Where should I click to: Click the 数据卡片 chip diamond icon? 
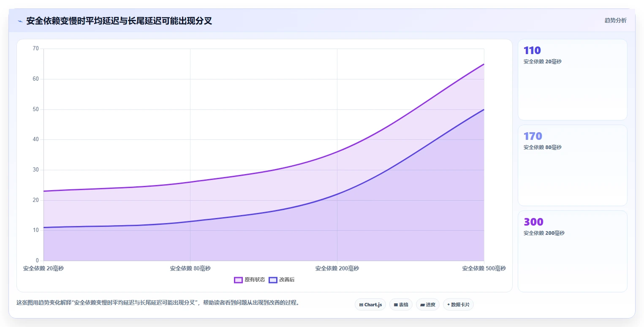pos(448,305)
